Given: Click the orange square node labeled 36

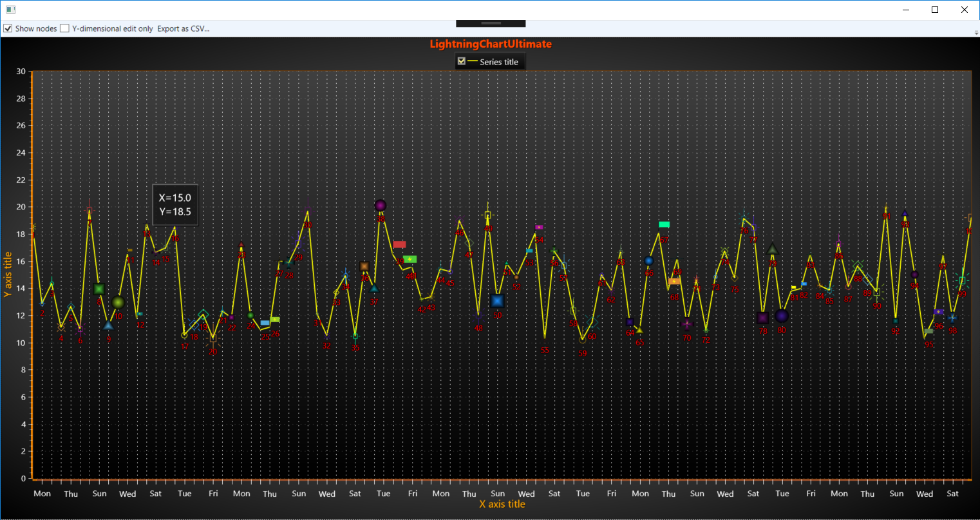Looking at the screenshot, I should point(364,266).
